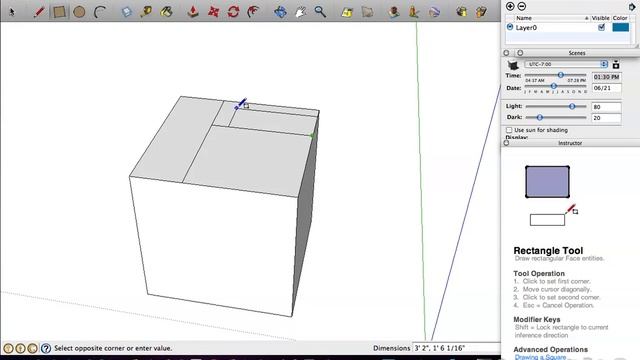The image size is (640, 360).
Task: Click the Add New Building icon
Action: click(x=394, y=11)
